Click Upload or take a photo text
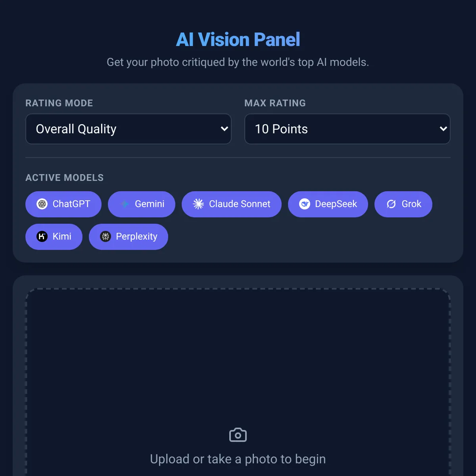Image resolution: width=476 pixels, height=476 pixels. (238, 459)
